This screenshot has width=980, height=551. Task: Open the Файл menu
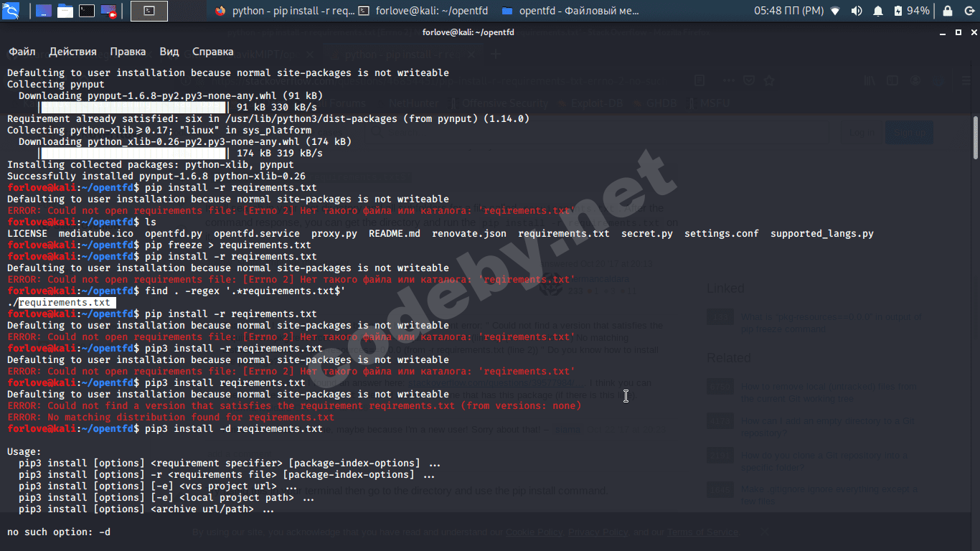(x=22, y=52)
